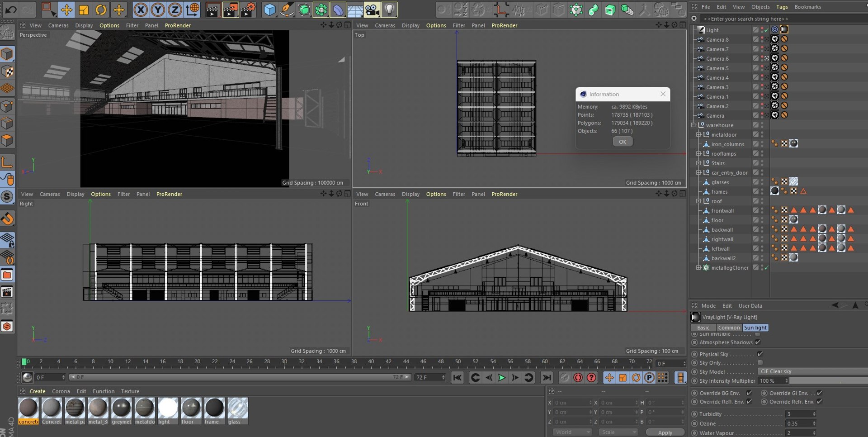The height and width of the screenshot is (437, 868).
Task: Click the Camera object toolbar icon
Action: (x=372, y=9)
